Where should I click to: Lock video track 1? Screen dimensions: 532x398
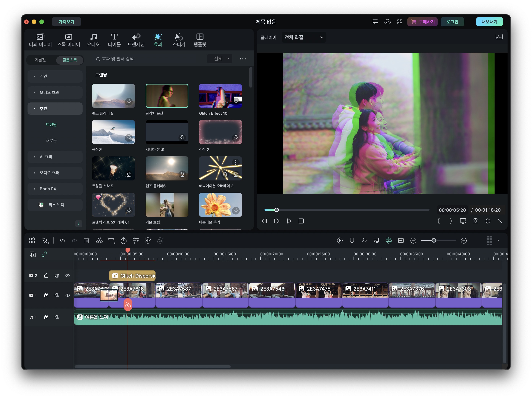(x=46, y=295)
